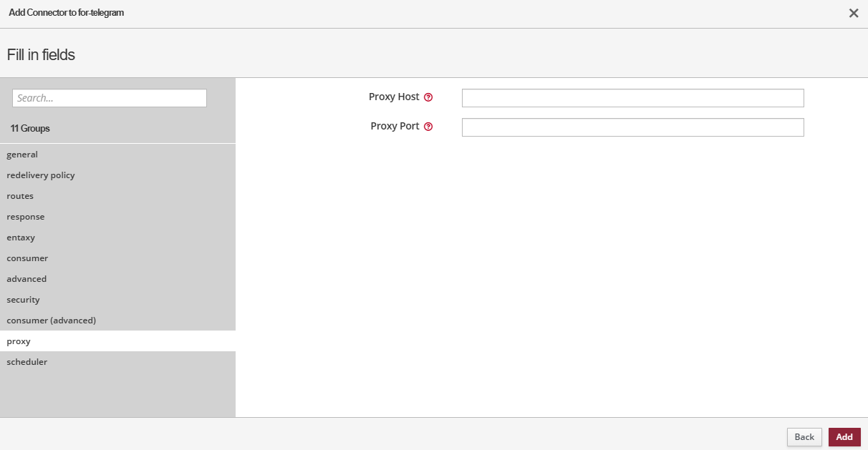Close the Add Connector dialog
The height and width of the screenshot is (450, 868).
click(853, 13)
